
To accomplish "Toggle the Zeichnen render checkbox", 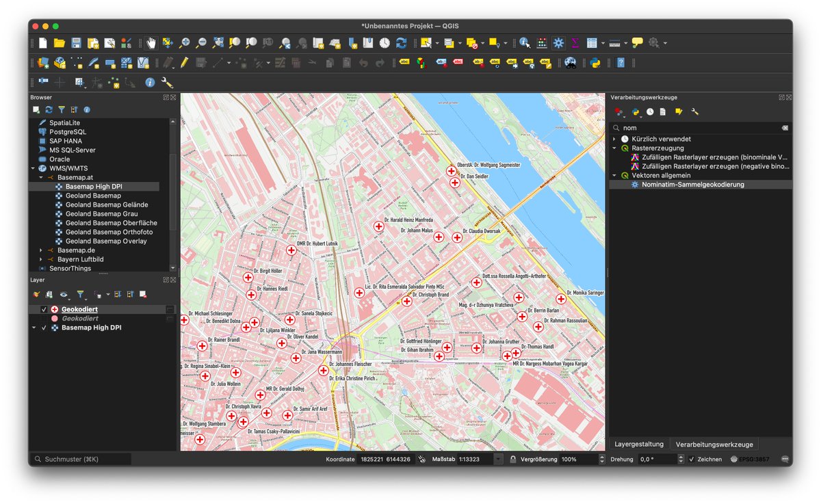I will 692,459.
